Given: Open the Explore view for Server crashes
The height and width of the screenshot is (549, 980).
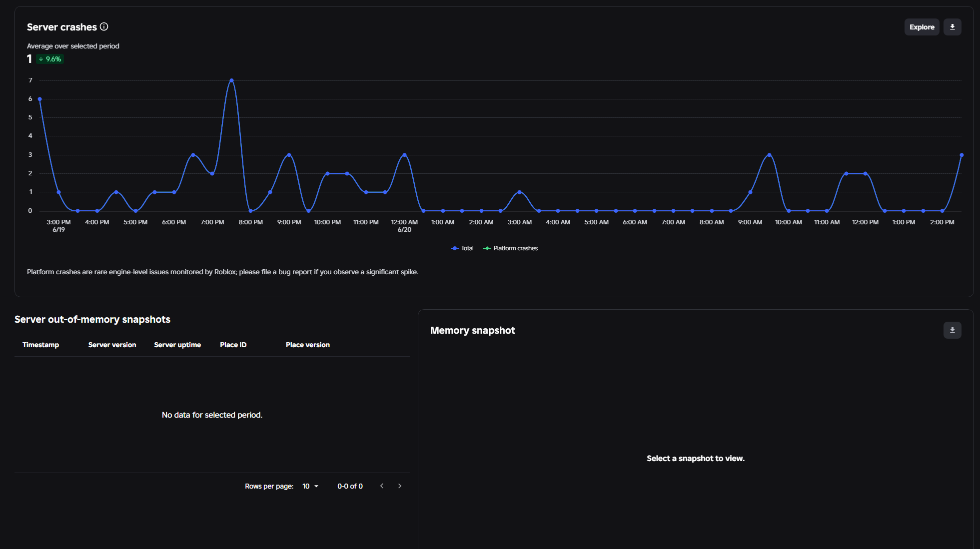Looking at the screenshot, I should [x=922, y=27].
